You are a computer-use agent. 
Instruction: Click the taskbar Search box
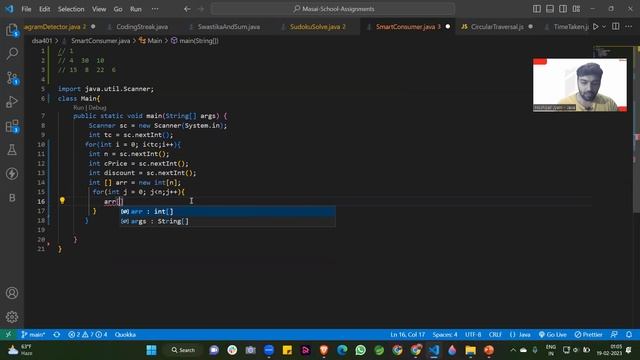(183, 350)
